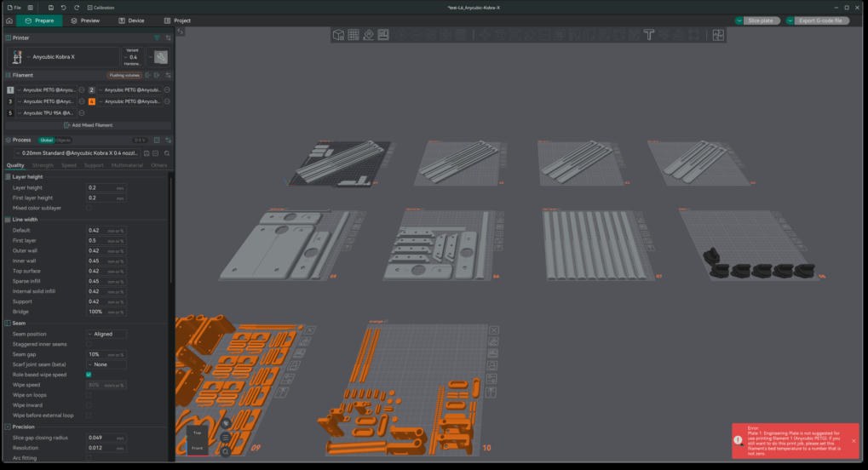This screenshot has width=868, height=470.
Task: Open the 0.4 nozzle variant dropdown
Action: point(132,57)
